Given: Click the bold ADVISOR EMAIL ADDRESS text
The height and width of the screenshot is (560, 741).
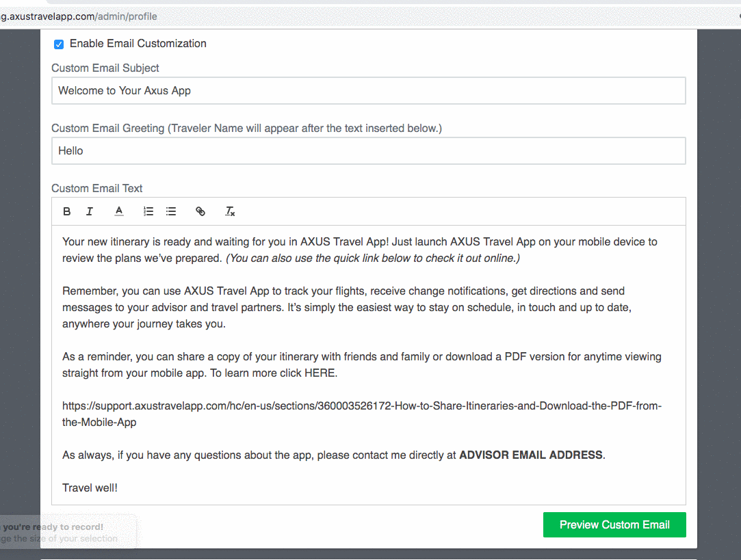Looking at the screenshot, I should pos(531,455).
